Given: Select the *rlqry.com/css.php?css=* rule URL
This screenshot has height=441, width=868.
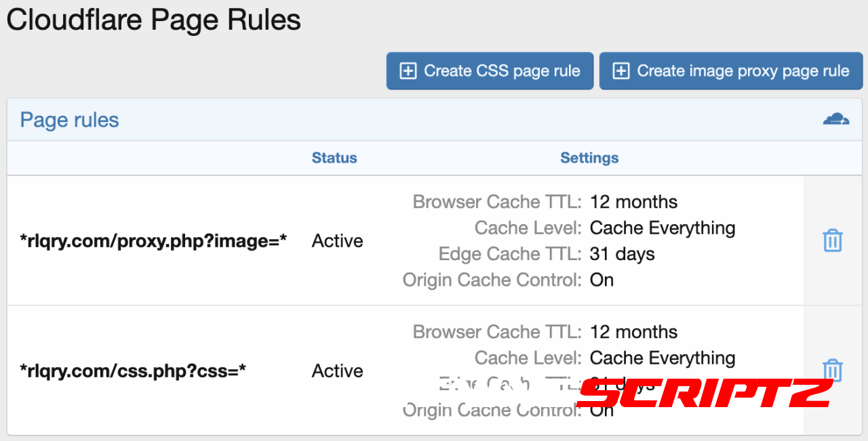Looking at the screenshot, I should click(133, 371).
